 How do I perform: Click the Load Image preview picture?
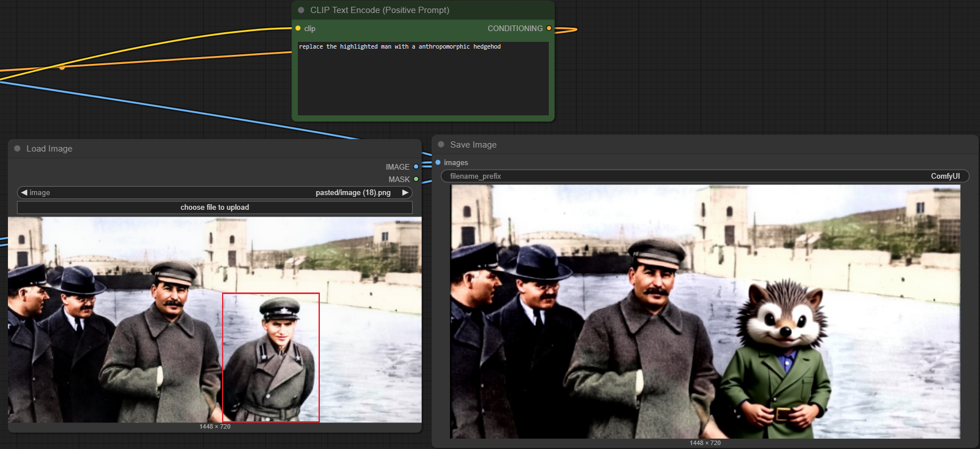click(x=215, y=320)
